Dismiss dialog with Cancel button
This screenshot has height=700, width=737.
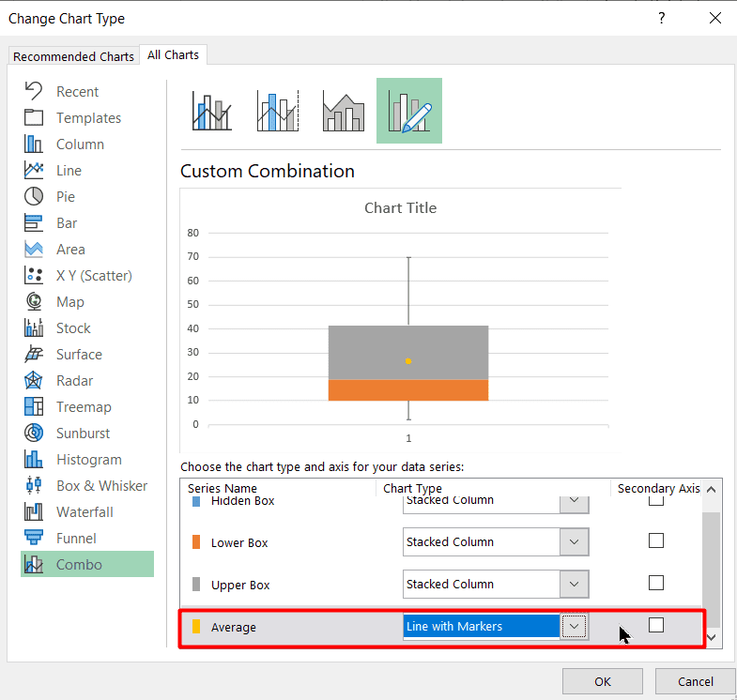695,681
